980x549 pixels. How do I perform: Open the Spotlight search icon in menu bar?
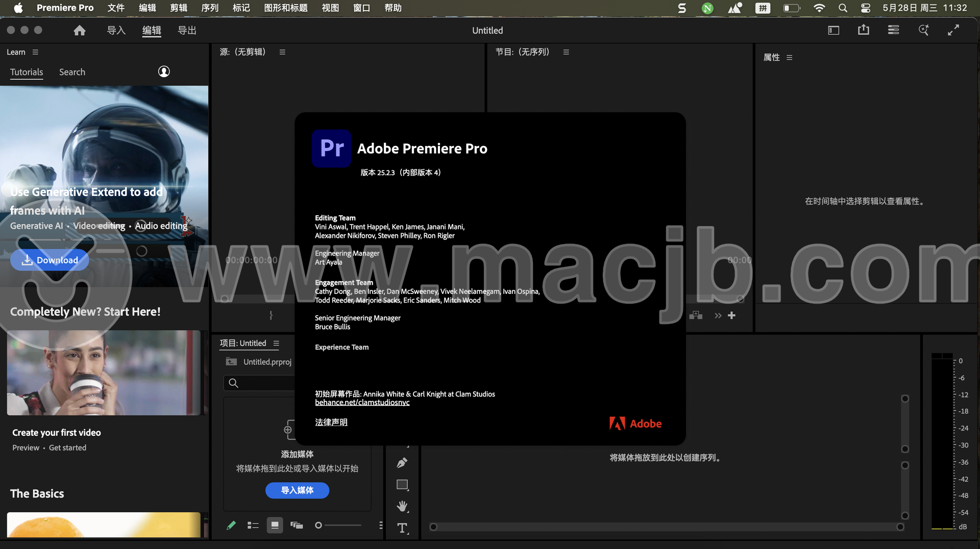843,8
